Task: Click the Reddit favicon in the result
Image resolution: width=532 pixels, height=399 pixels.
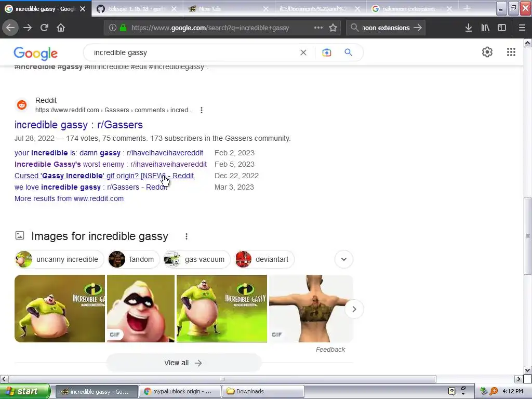Action: click(x=22, y=105)
